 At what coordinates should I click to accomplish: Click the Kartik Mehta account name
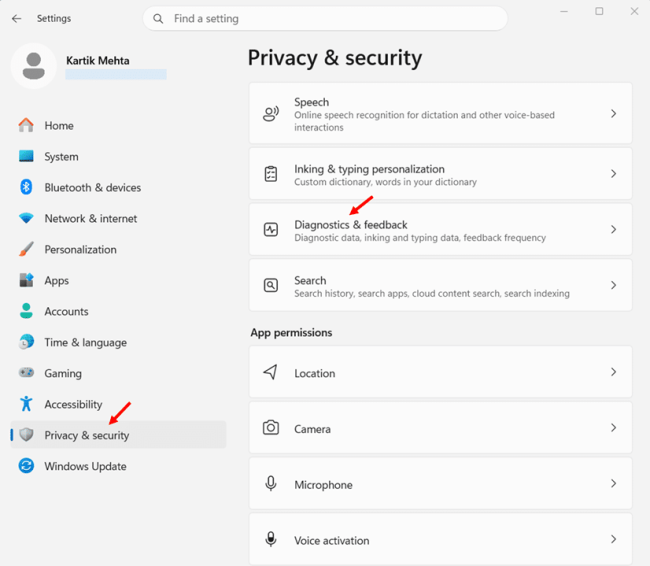(98, 61)
